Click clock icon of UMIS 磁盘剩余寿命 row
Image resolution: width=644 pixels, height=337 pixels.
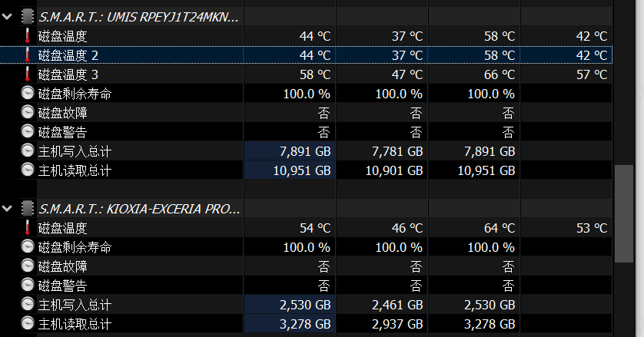pos(28,94)
